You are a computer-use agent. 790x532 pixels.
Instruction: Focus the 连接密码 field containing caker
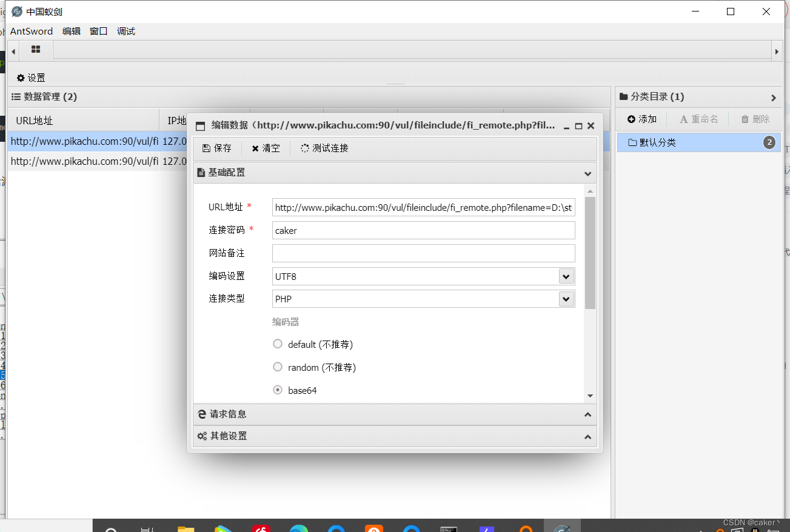pos(424,230)
